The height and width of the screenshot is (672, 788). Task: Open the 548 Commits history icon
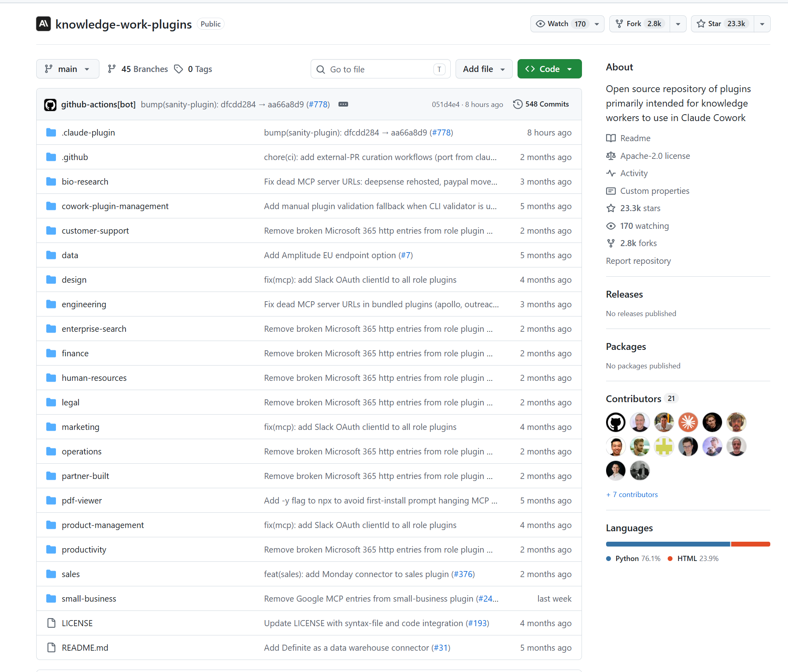(x=518, y=104)
